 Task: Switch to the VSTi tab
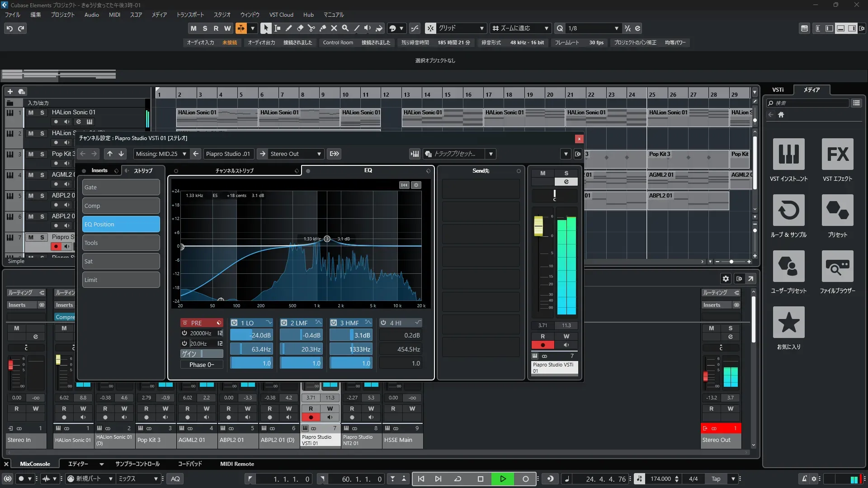(x=778, y=89)
